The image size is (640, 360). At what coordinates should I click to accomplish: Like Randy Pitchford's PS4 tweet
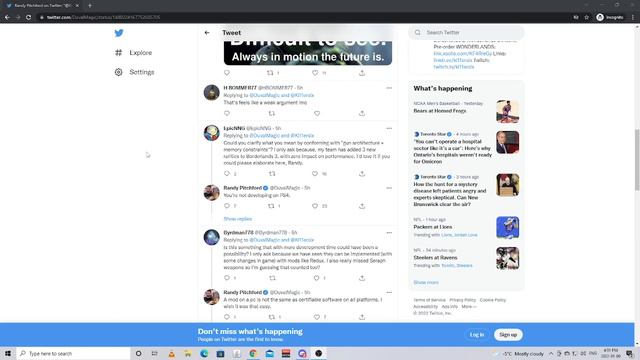click(x=315, y=206)
